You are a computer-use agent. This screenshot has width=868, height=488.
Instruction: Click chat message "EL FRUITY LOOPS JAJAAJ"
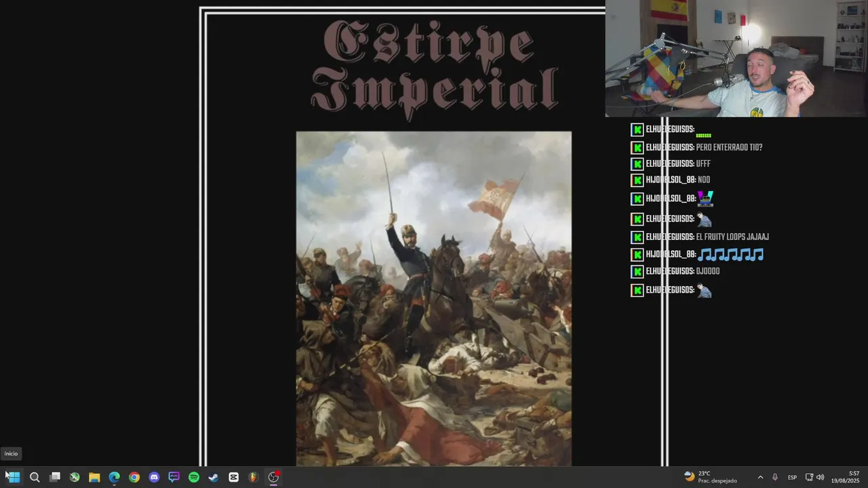tap(732, 237)
